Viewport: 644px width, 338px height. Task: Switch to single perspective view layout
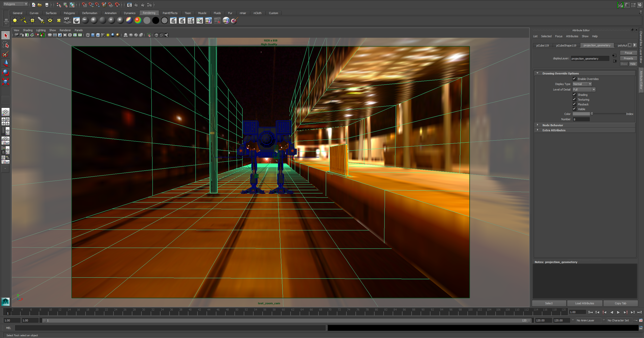click(x=6, y=112)
